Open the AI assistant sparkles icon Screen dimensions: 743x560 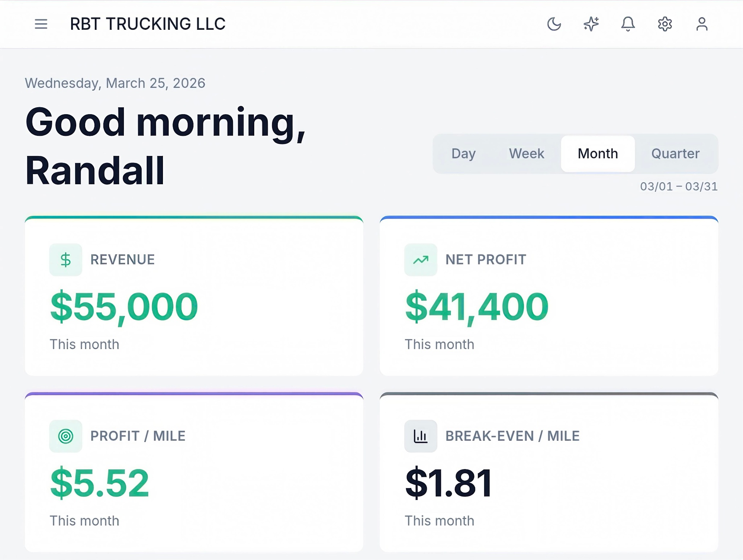coord(591,24)
